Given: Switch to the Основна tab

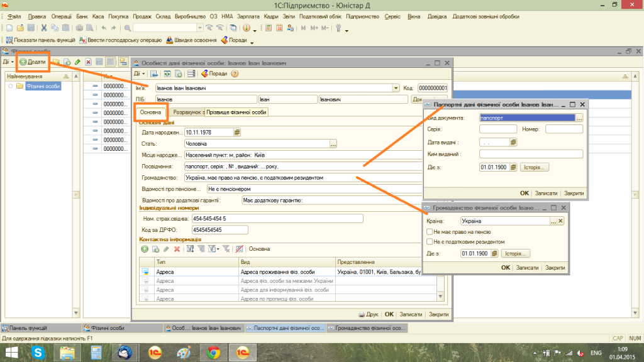Looking at the screenshot, I should [150, 112].
